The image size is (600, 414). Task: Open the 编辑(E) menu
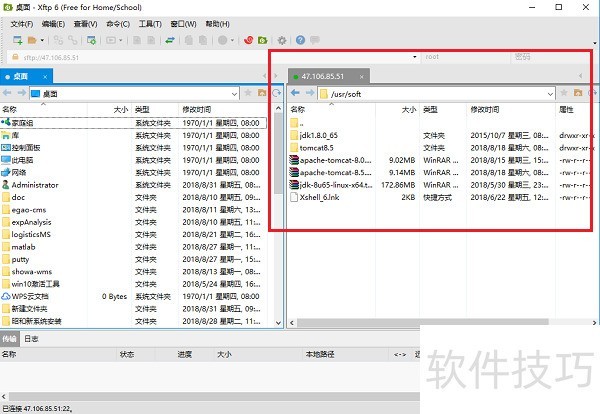coord(53,24)
